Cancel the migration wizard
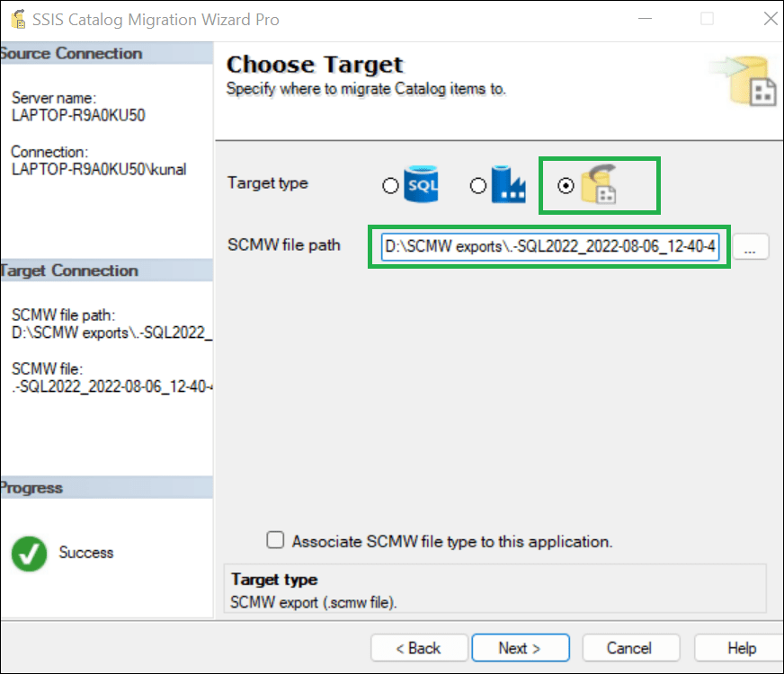784x674 pixels. coord(630,648)
